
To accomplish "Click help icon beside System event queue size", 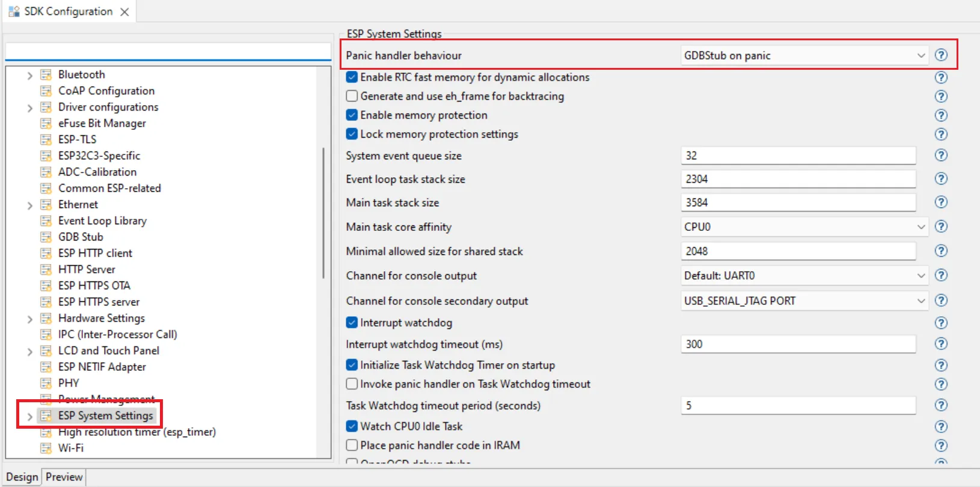I will tap(941, 156).
